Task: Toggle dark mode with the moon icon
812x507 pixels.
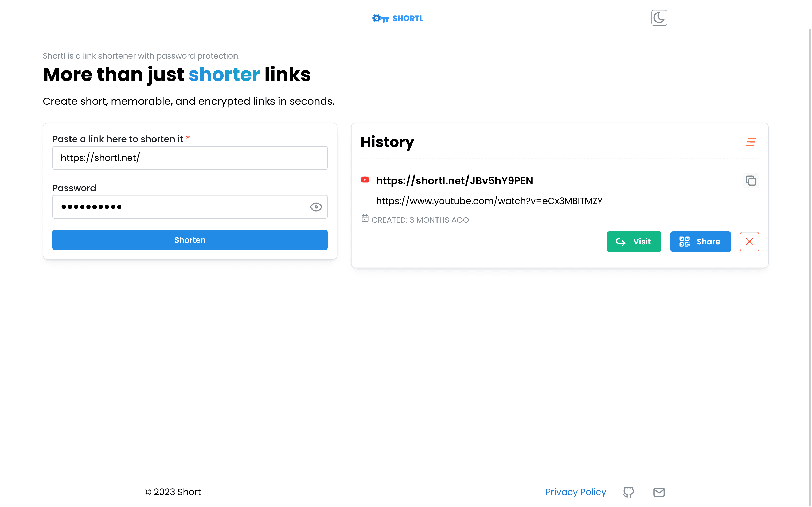Action: pos(659,18)
